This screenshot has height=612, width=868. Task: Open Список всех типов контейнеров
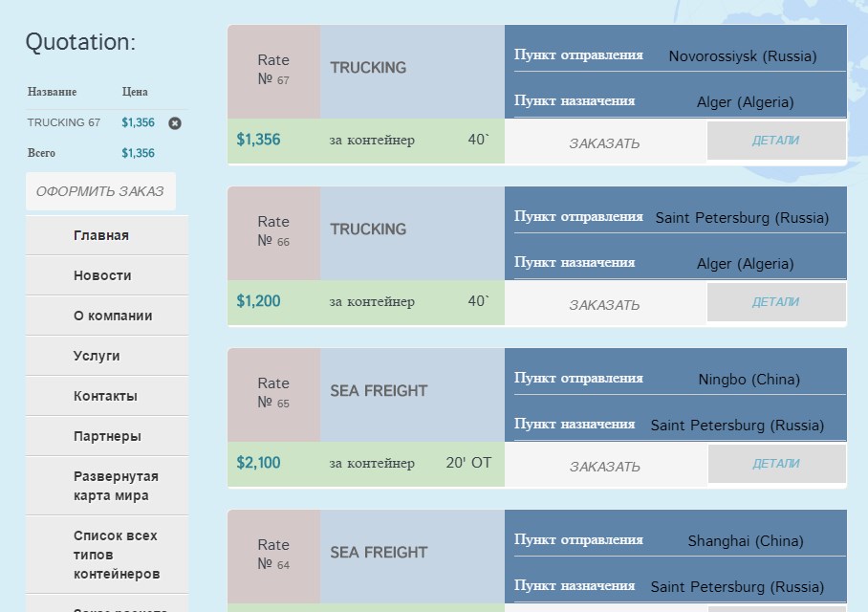[x=116, y=555]
